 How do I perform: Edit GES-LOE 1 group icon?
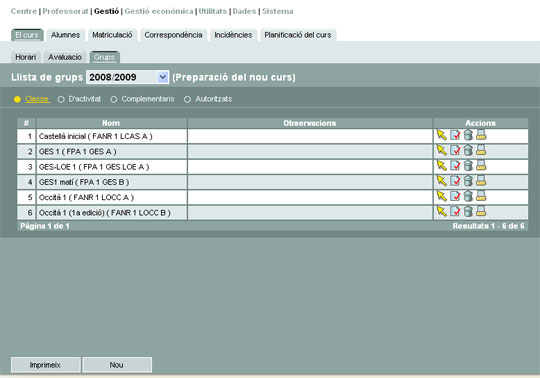[455, 166]
